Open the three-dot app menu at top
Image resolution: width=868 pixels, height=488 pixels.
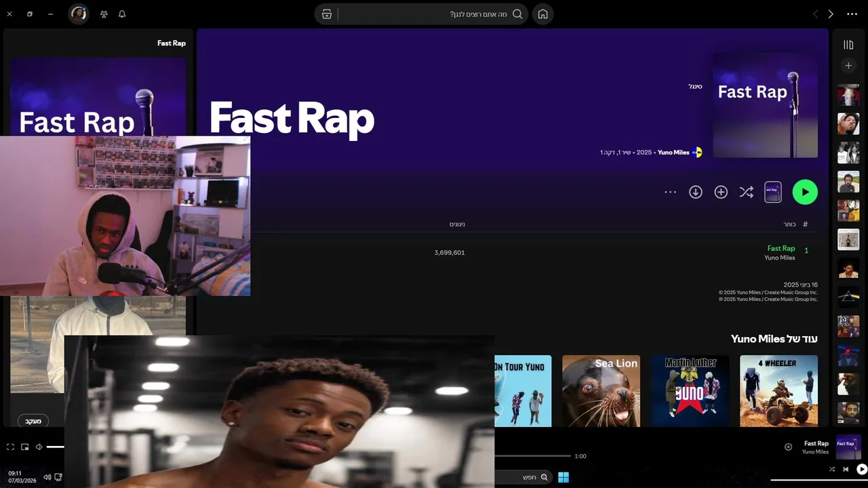pyautogui.click(x=852, y=14)
